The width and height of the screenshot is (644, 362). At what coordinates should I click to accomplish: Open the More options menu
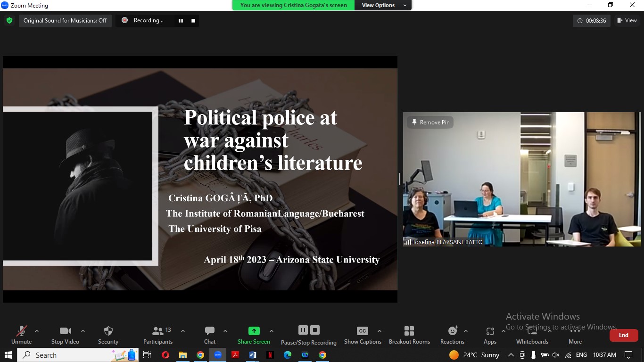click(x=575, y=335)
